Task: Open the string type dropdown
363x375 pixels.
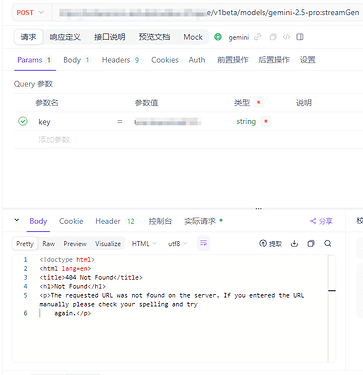Action: (x=246, y=122)
